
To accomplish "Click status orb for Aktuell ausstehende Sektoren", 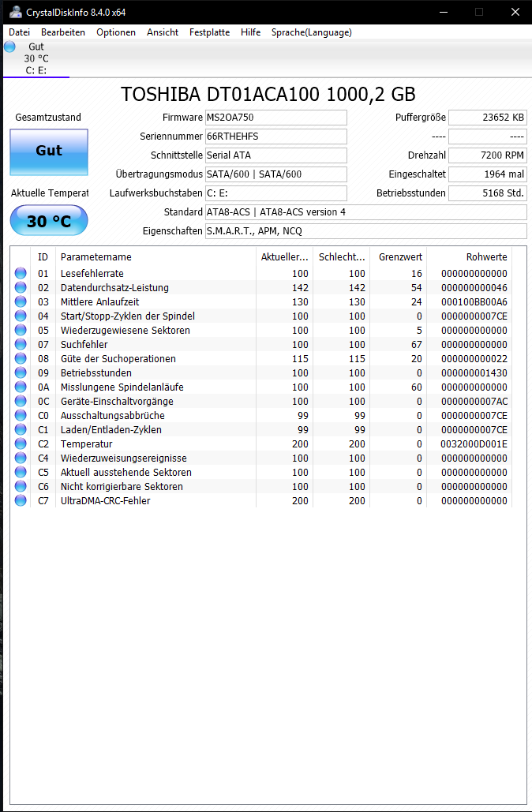I will (21, 472).
